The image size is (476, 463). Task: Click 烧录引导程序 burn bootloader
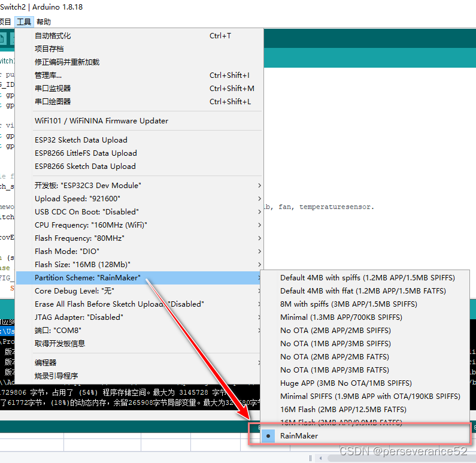pos(139,376)
